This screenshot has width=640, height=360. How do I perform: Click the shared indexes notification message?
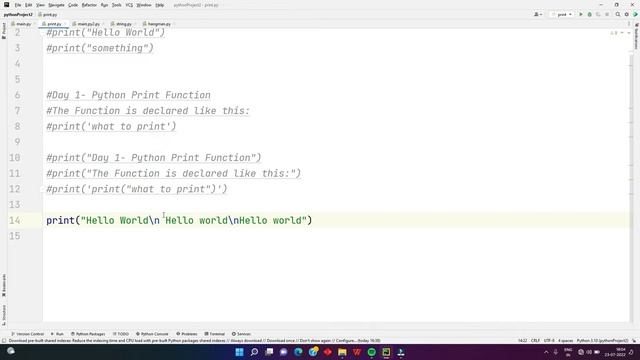point(194,340)
